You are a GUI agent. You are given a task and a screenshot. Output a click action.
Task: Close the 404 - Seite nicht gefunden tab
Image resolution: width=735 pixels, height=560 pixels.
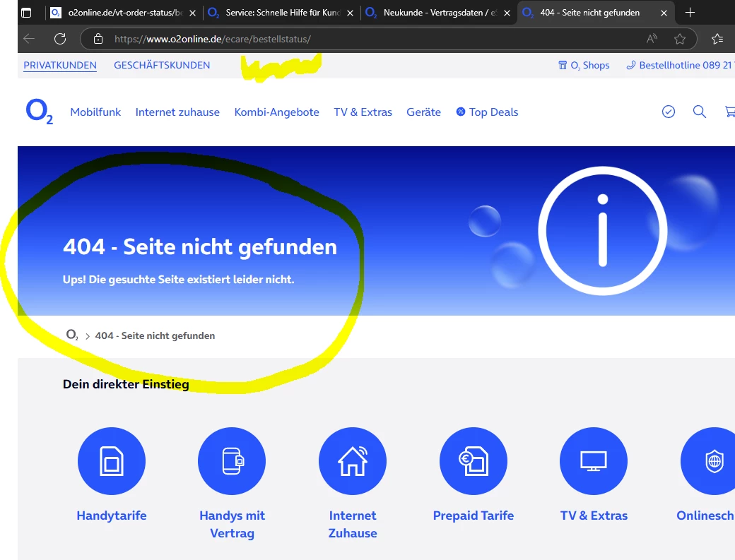[664, 13]
